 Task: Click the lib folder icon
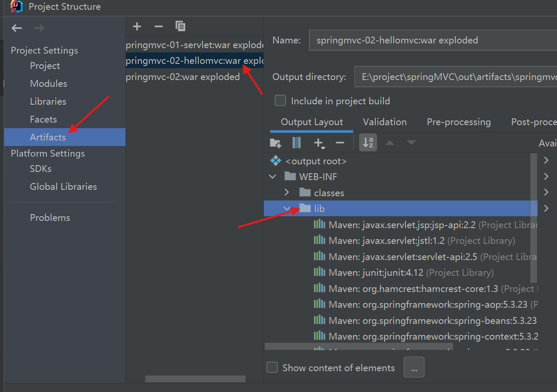[x=305, y=208]
